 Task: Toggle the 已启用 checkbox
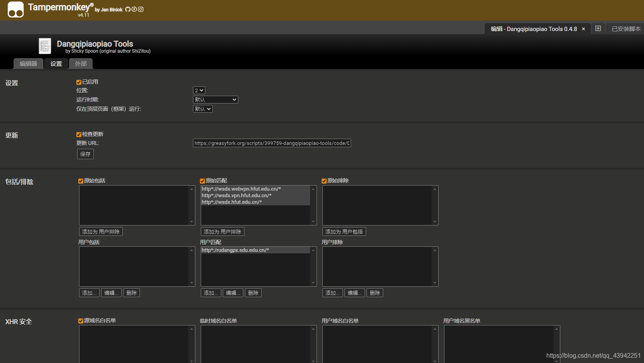click(79, 82)
